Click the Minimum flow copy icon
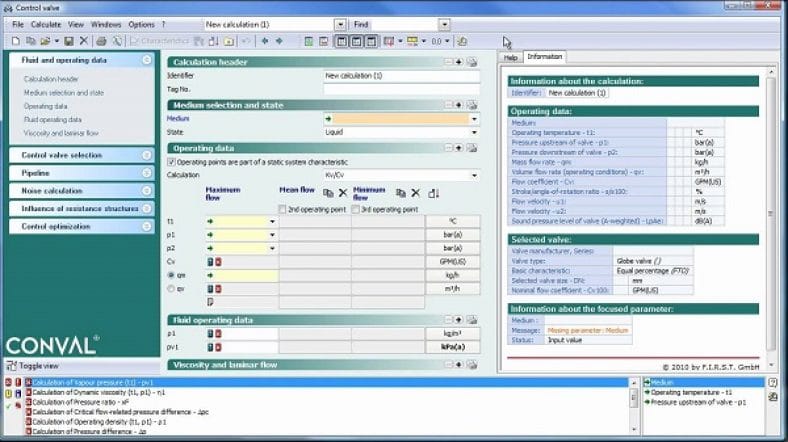Image resolution: width=788 pixels, height=442 pixels. point(399,192)
